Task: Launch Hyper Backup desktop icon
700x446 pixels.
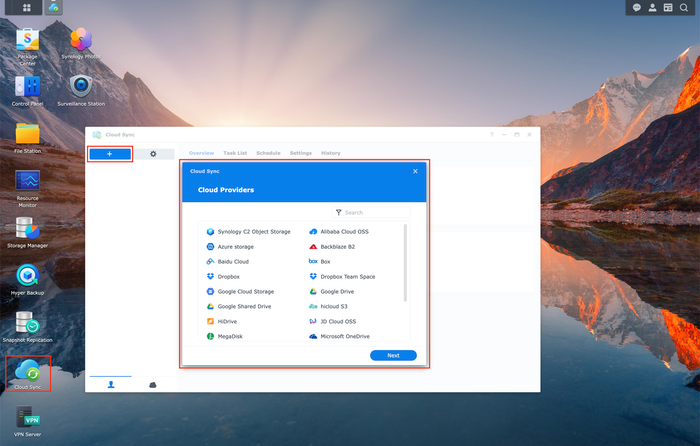Action: tap(27, 276)
